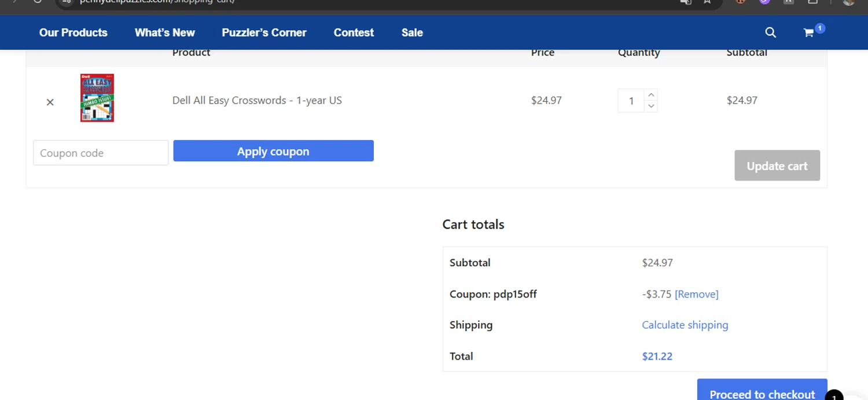Select the $21.22 total amount

(x=657, y=356)
